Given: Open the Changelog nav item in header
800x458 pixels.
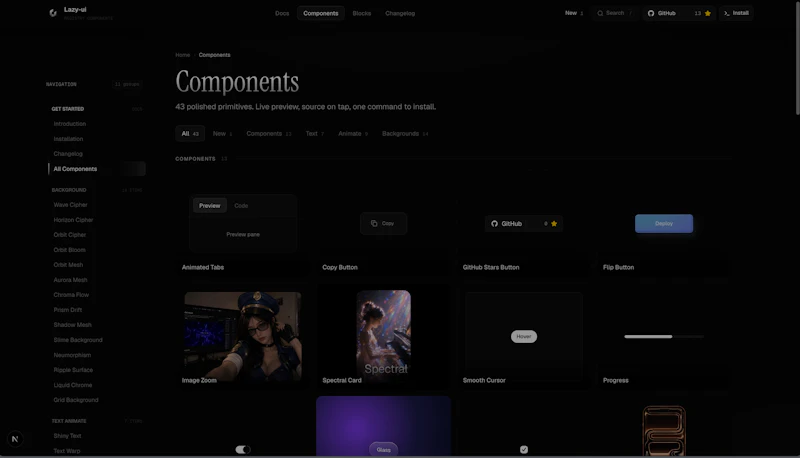Looking at the screenshot, I should pyautogui.click(x=400, y=13).
